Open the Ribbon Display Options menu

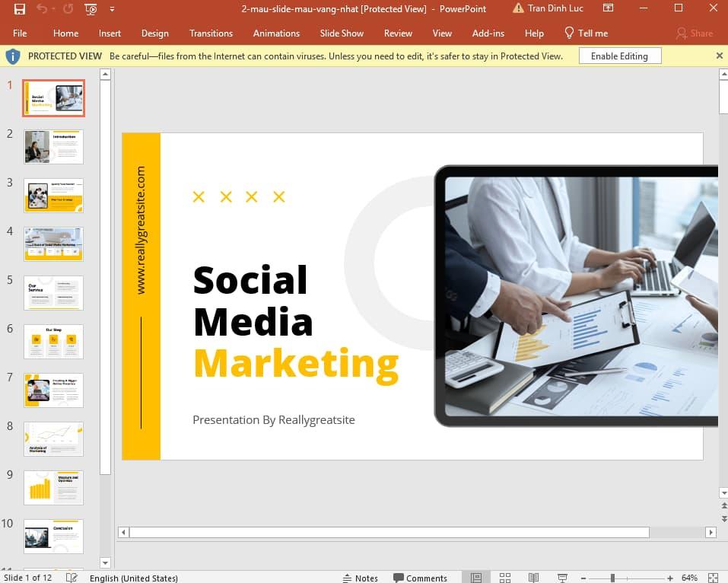608,8
